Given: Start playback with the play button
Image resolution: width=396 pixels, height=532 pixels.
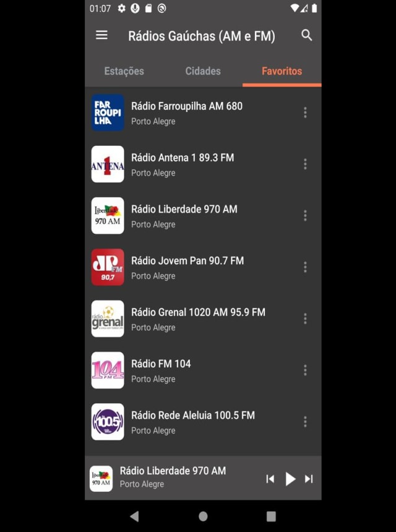Looking at the screenshot, I should (x=290, y=479).
